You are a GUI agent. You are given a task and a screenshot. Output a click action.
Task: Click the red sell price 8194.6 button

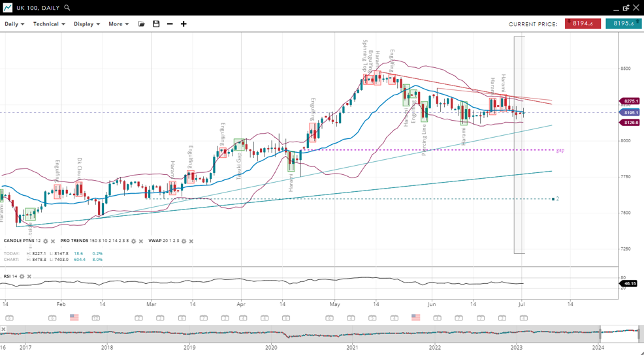(583, 23)
